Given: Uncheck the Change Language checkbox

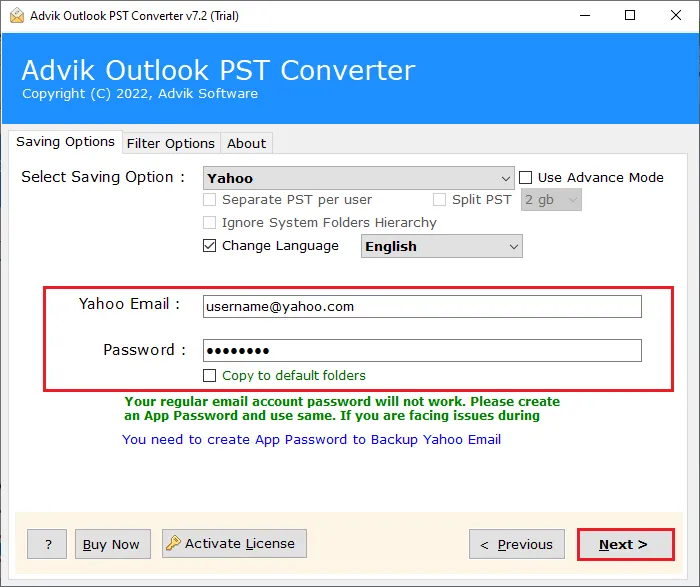Looking at the screenshot, I should [x=209, y=246].
